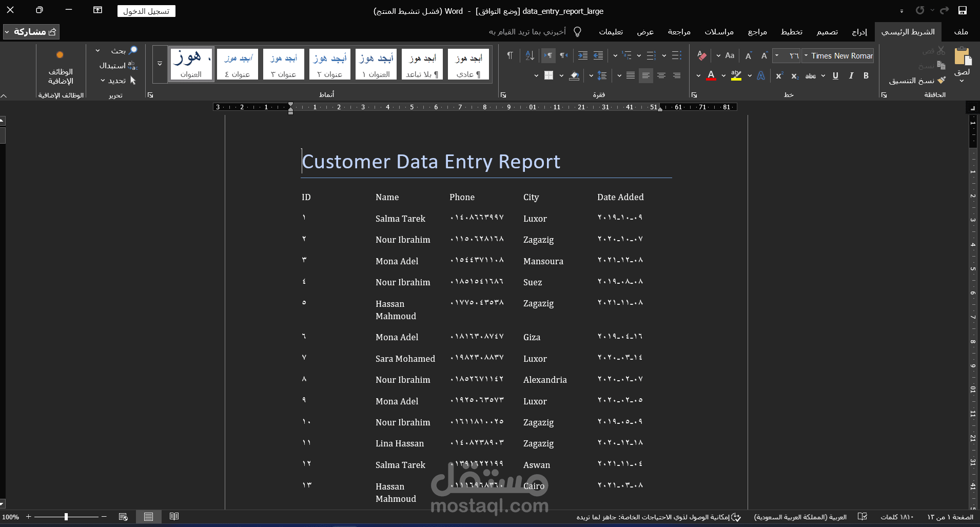Expand the underline style dropdown arrow

[x=823, y=75]
